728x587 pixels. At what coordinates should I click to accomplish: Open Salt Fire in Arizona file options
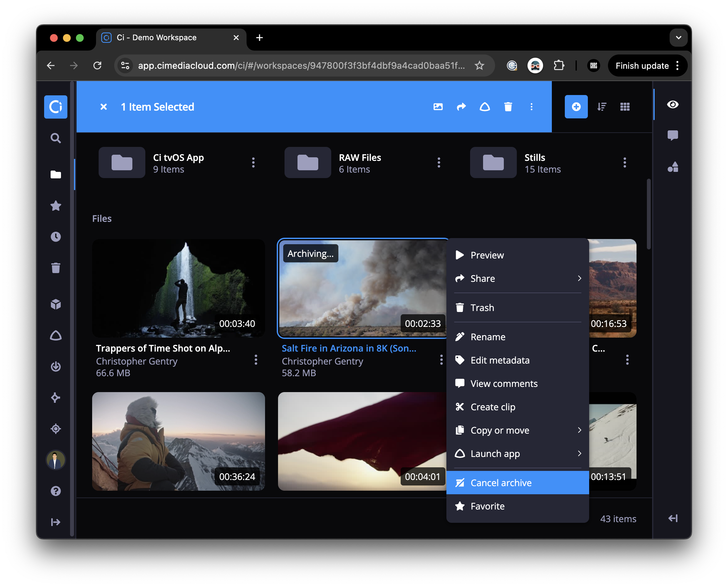click(x=441, y=360)
